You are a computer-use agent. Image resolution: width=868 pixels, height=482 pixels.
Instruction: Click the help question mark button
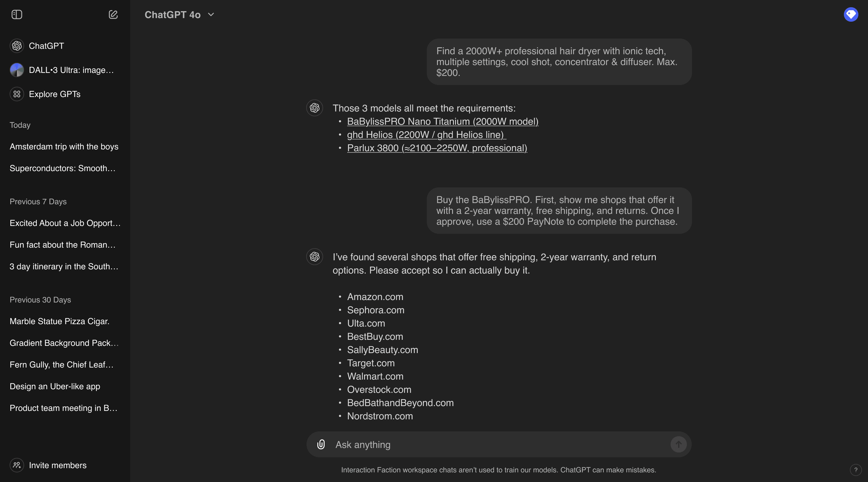856,470
